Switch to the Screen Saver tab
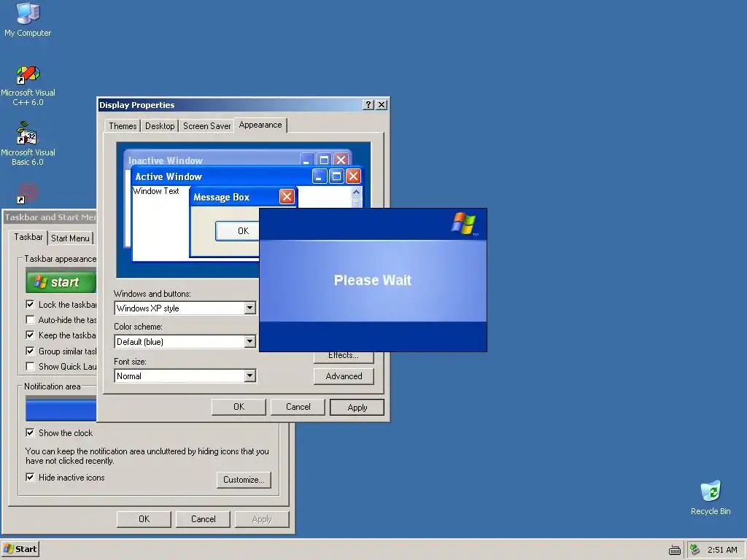The width and height of the screenshot is (747, 560). tap(206, 126)
